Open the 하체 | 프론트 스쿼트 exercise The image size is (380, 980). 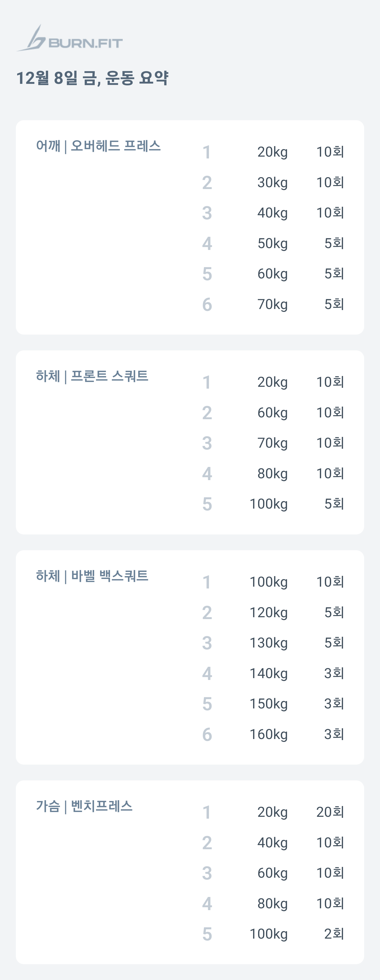click(92, 376)
